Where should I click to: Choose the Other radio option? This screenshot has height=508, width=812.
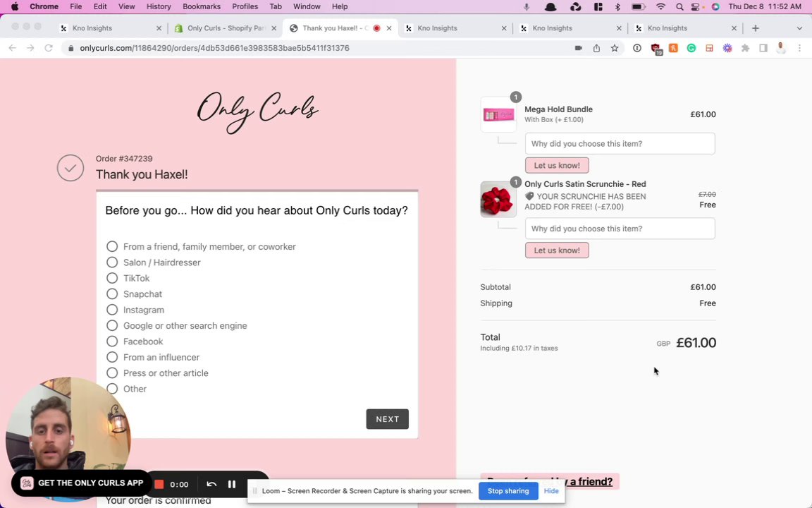pos(112,389)
